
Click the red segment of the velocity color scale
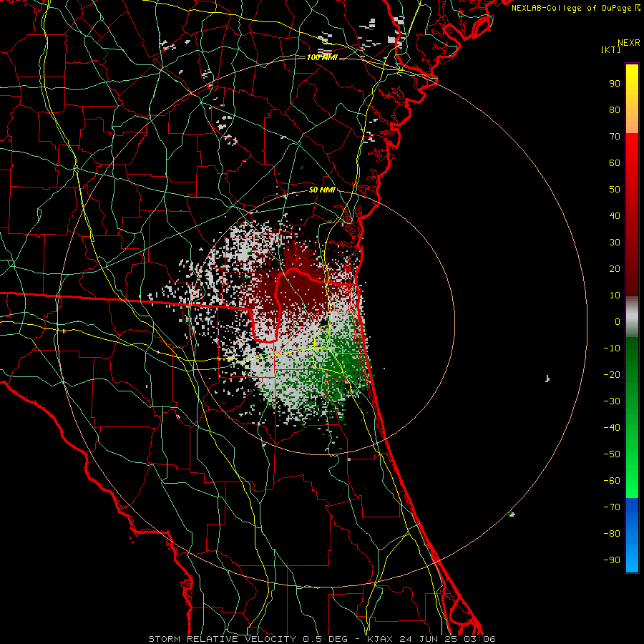coord(632,215)
